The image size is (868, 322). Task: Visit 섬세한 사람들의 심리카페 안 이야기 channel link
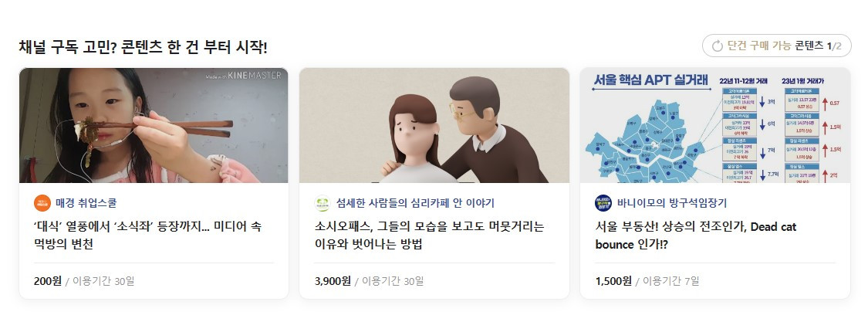[415, 203]
